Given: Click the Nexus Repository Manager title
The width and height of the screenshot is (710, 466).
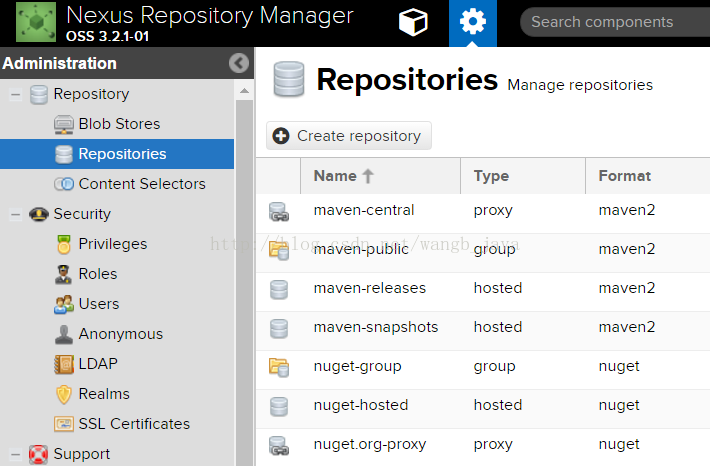Looking at the screenshot, I should pyautogui.click(x=210, y=15).
